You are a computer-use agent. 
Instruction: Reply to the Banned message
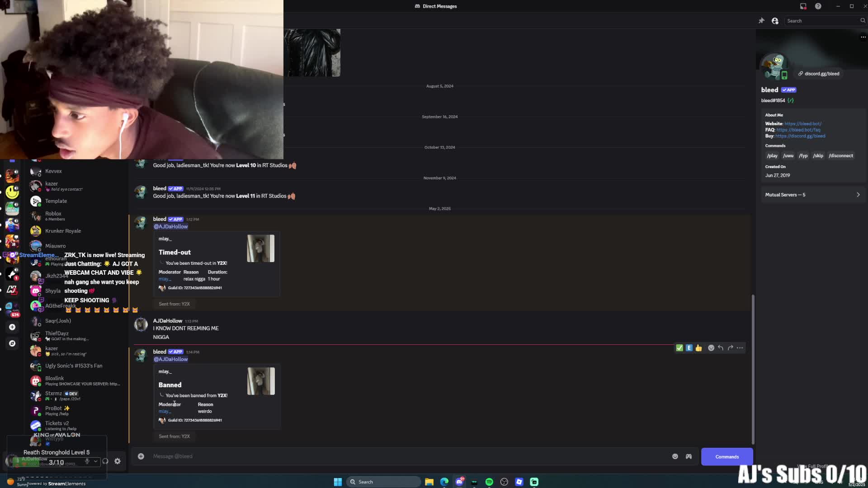tap(721, 348)
